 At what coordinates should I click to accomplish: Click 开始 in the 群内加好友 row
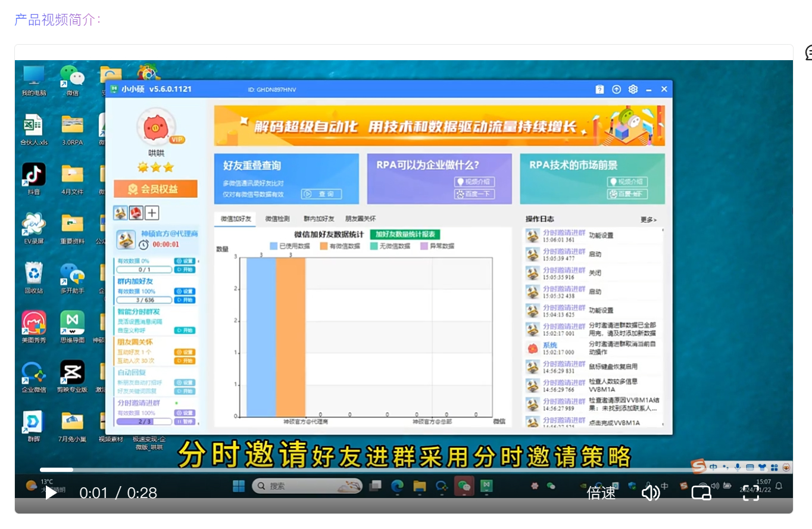tap(185, 300)
